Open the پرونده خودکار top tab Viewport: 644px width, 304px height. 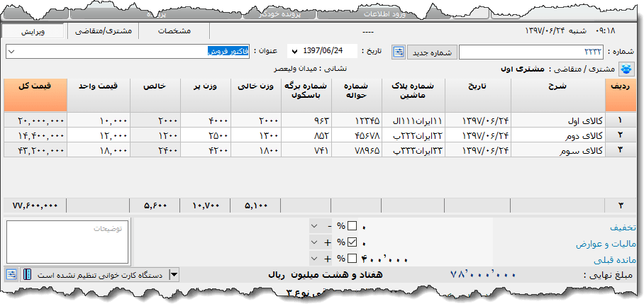(x=279, y=14)
